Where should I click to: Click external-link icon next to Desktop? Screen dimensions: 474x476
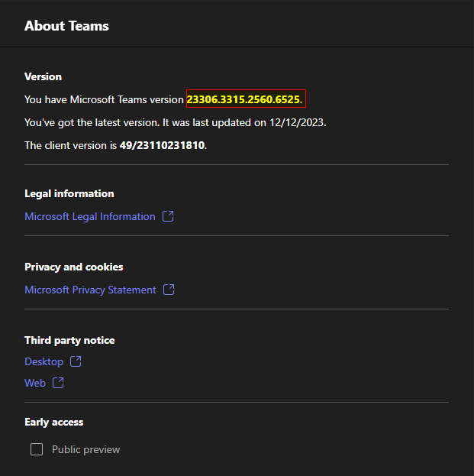(76, 361)
